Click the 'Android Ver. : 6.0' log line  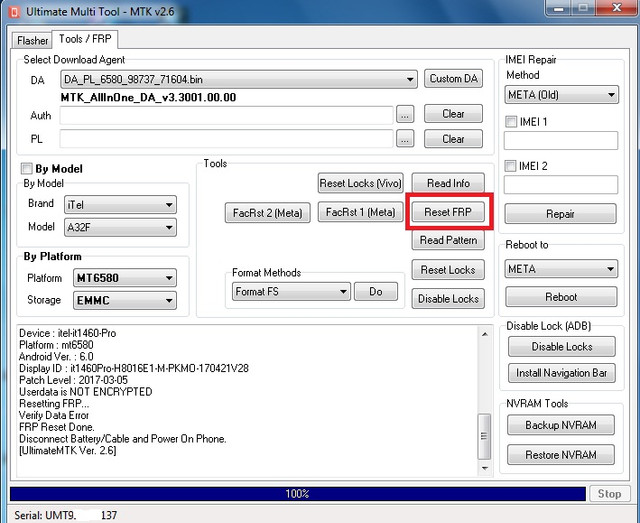(56, 356)
